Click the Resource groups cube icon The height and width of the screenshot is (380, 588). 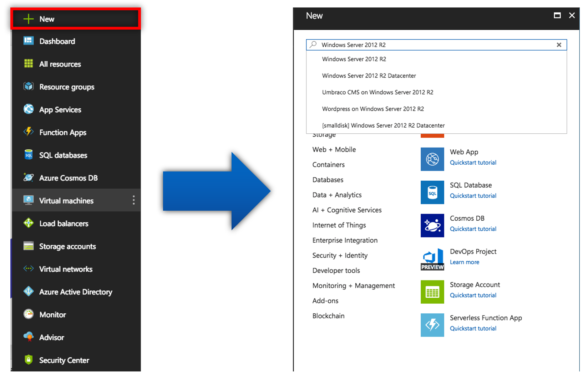[x=29, y=86]
